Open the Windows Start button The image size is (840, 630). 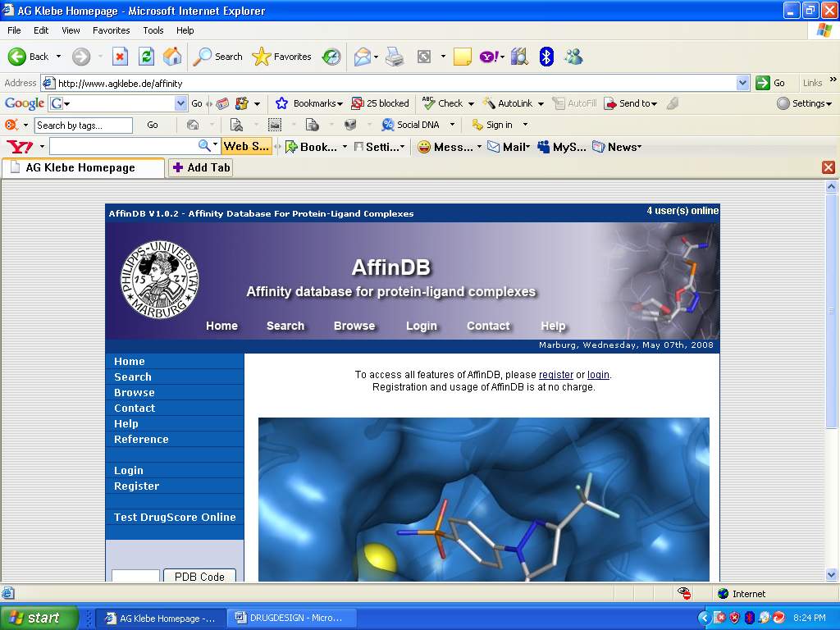pos(39,618)
